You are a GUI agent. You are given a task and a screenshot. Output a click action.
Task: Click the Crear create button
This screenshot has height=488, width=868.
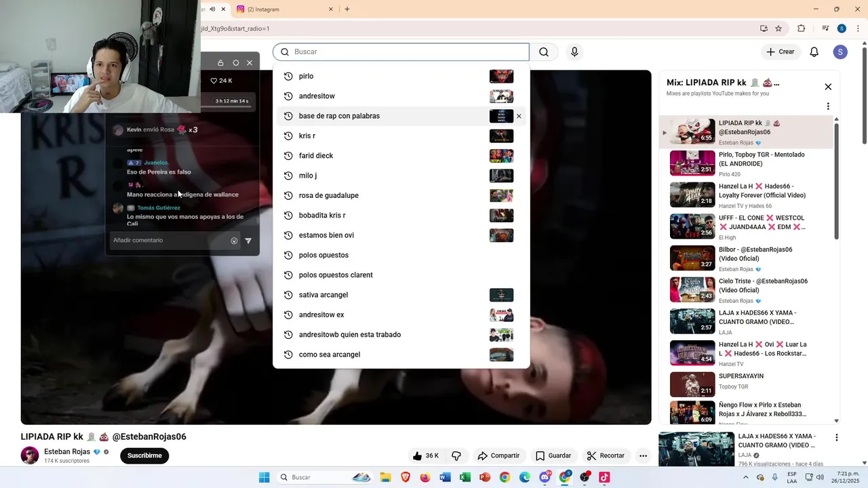(781, 52)
